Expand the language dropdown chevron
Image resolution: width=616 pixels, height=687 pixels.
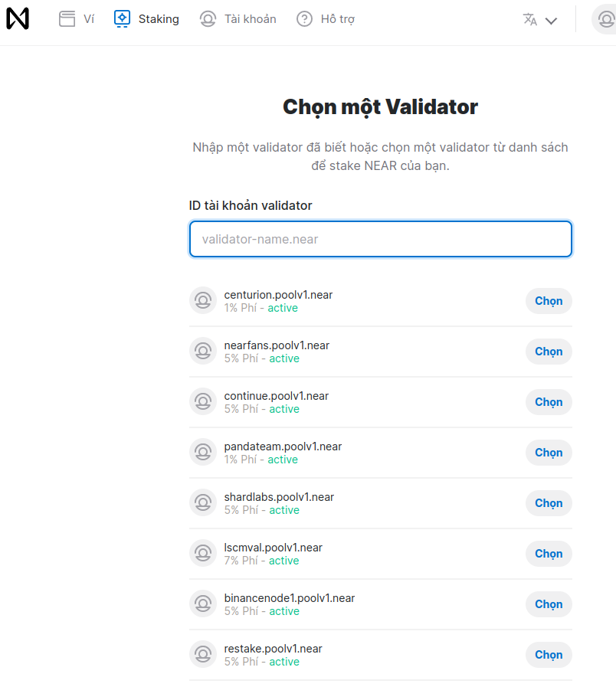[x=551, y=21]
